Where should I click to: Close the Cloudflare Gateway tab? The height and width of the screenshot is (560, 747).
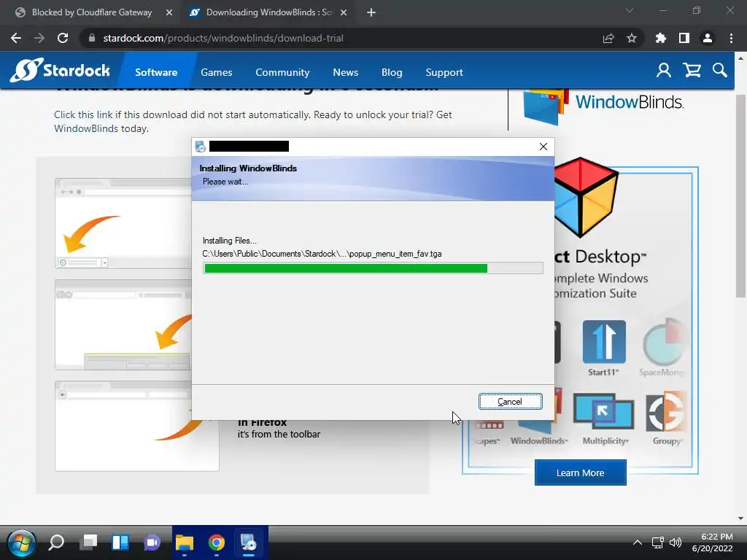point(169,12)
